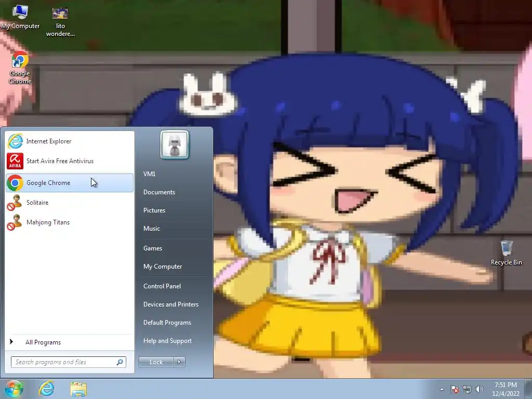
Task: Click the Internet Explorer label text
Action: pyautogui.click(x=49, y=141)
